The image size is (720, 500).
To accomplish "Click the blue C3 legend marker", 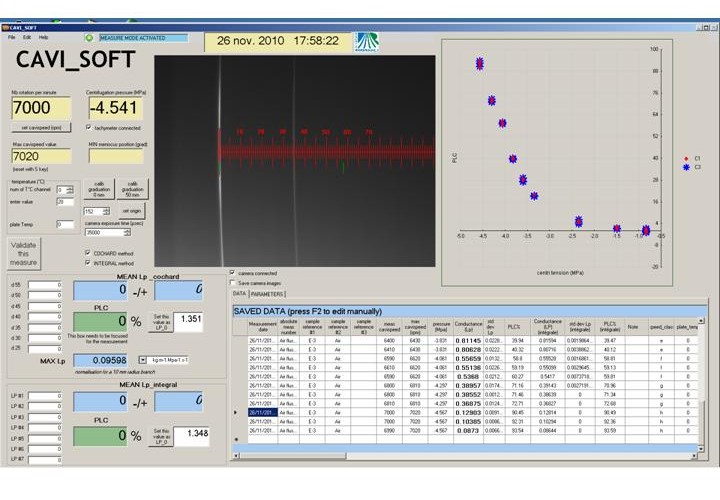I will tap(684, 167).
